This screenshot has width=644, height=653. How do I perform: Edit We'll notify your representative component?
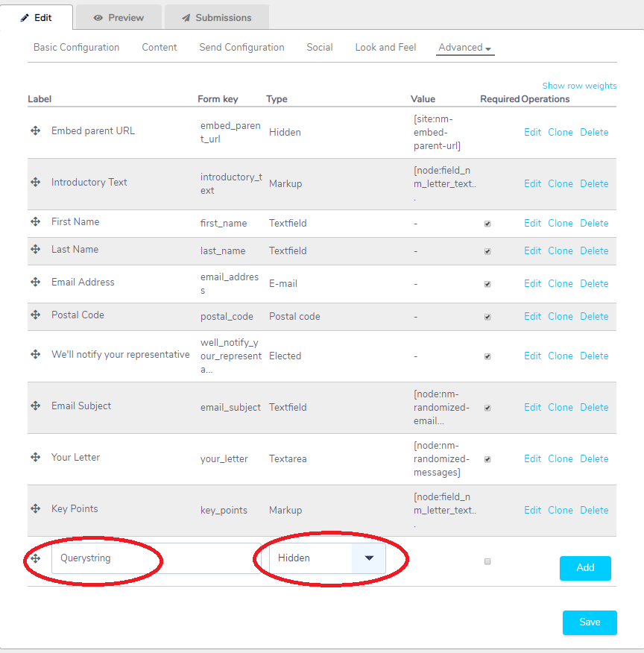point(532,356)
